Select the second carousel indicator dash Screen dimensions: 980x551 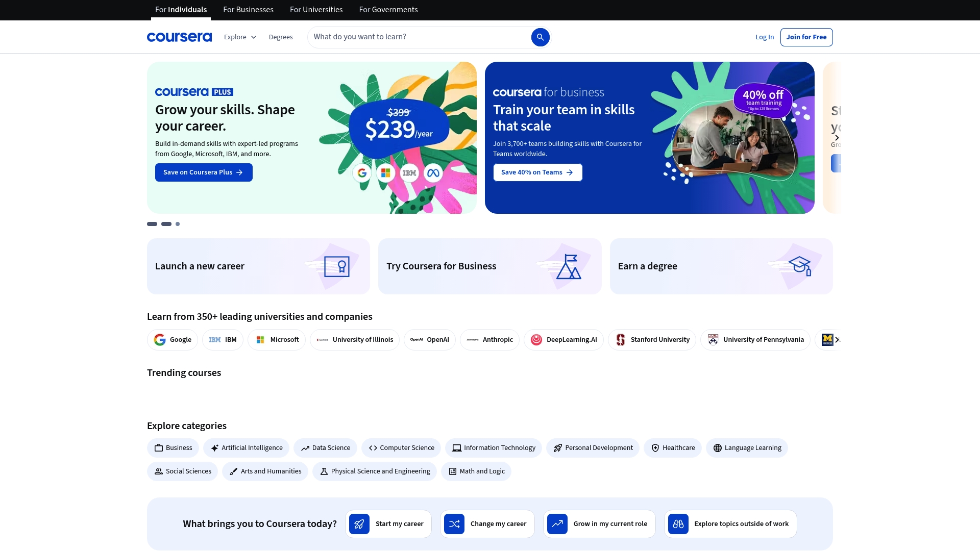166,224
